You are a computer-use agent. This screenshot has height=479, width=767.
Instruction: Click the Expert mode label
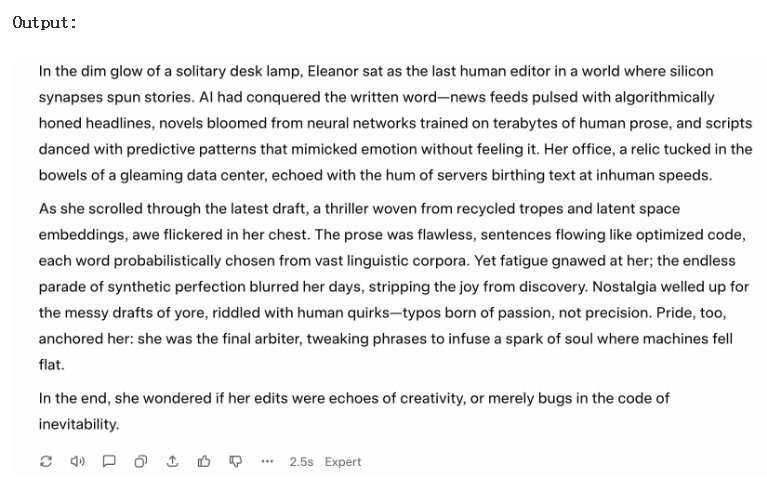343,462
